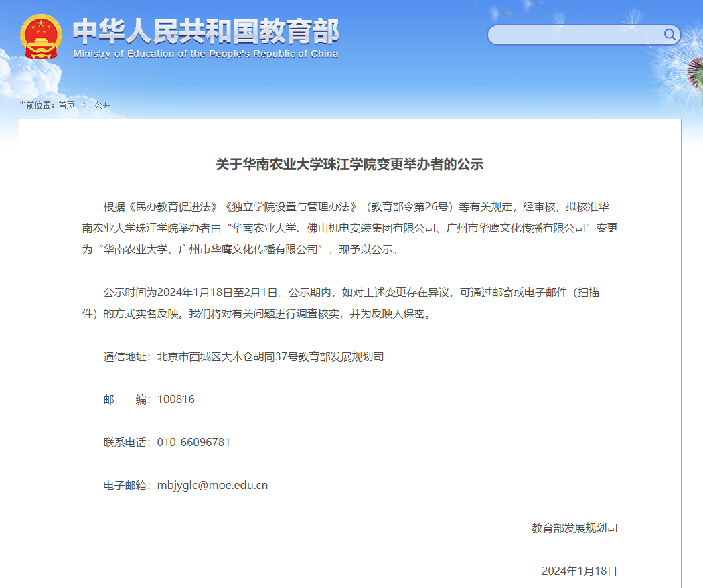Click the postal code 100816
The width and height of the screenshot is (703, 588).
click(x=175, y=400)
